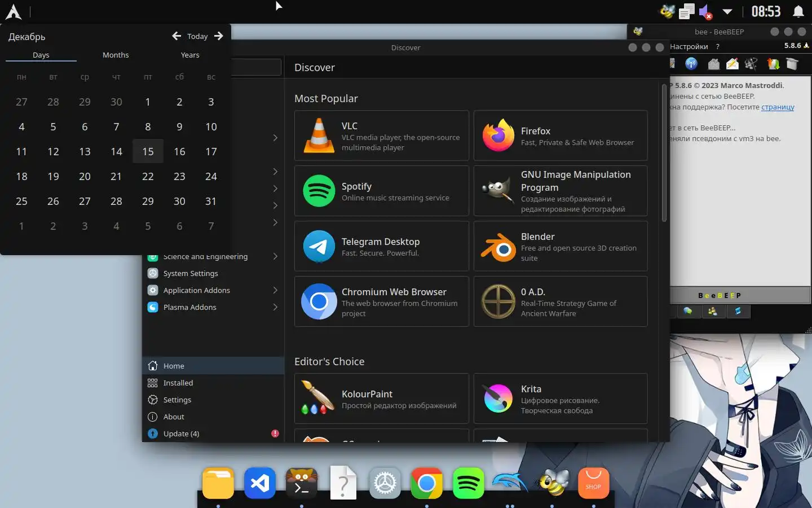Screen dimensions: 812x508
Task: Click the broadcast antenna icon in BeeBEEP toolbar
Action: (691, 64)
